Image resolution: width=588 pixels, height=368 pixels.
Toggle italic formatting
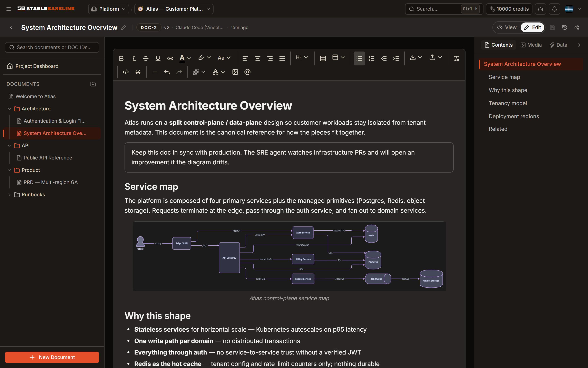click(134, 58)
